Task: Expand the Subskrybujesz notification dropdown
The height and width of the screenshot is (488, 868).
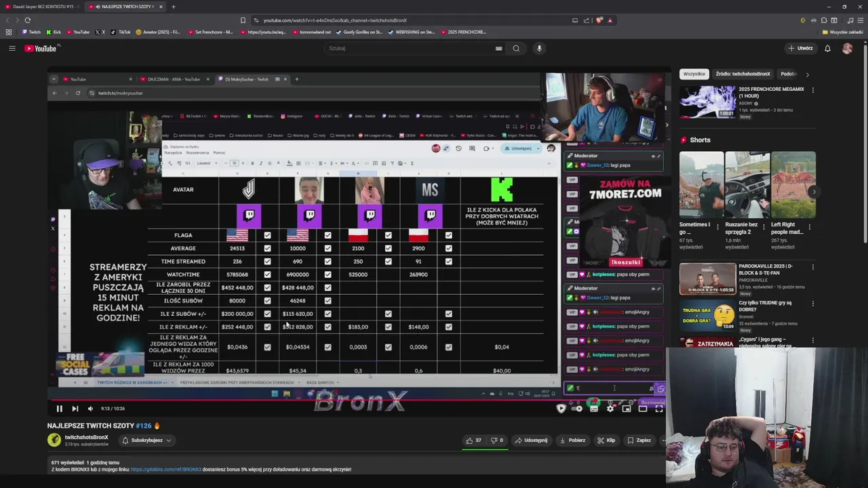Action: pyautogui.click(x=146, y=440)
